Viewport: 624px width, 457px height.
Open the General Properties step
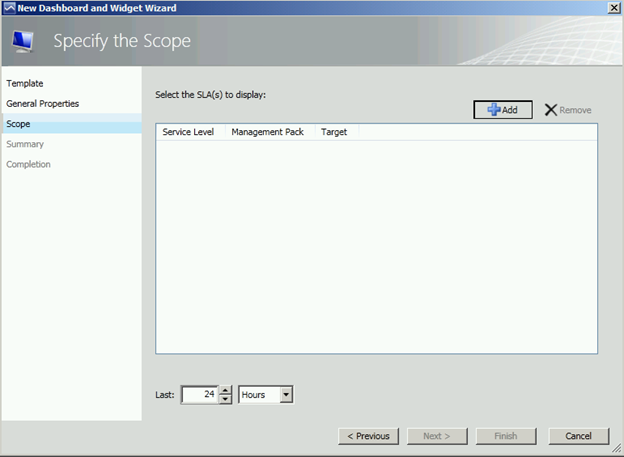tap(43, 104)
